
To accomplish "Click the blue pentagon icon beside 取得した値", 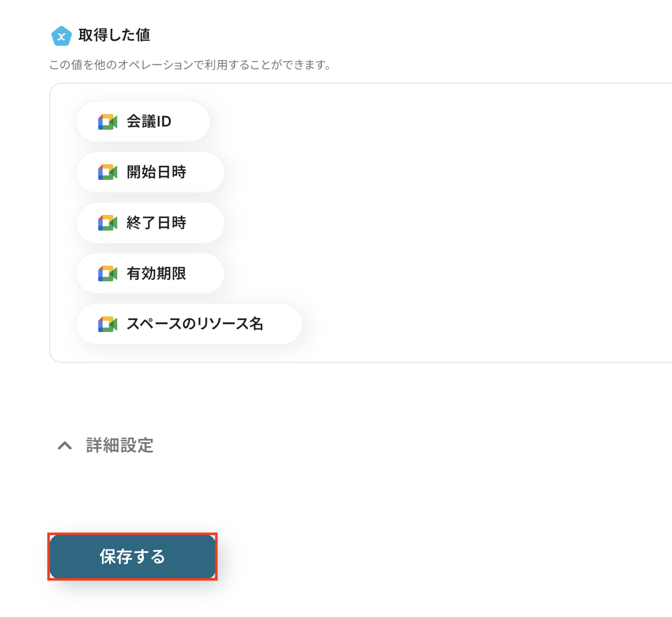I will tap(61, 36).
